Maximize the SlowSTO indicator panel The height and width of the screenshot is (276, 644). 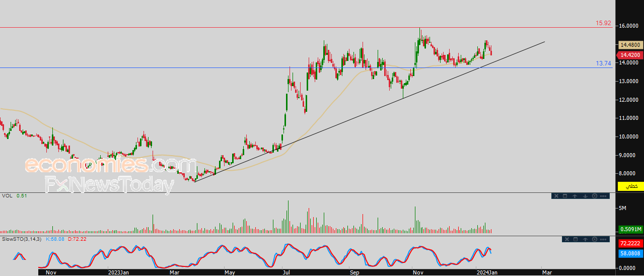tap(576, 239)
